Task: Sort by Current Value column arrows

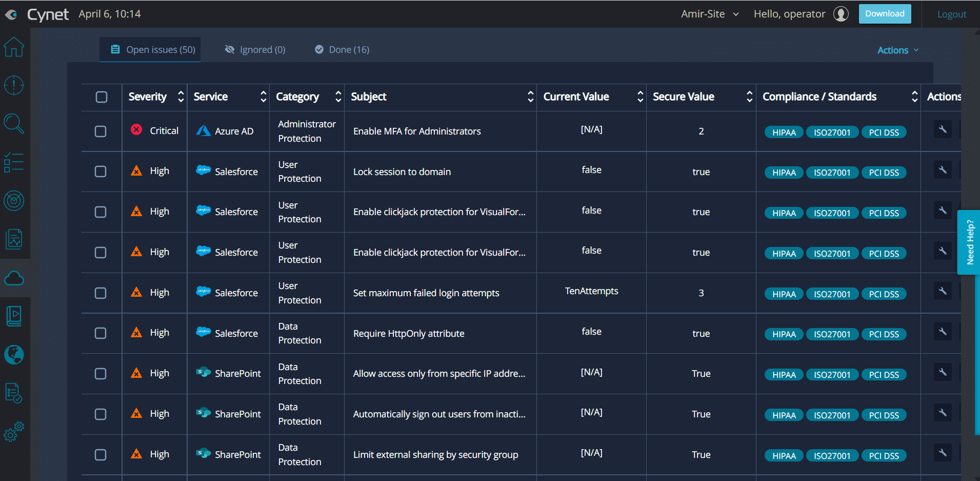Action: tap(640, 97)
